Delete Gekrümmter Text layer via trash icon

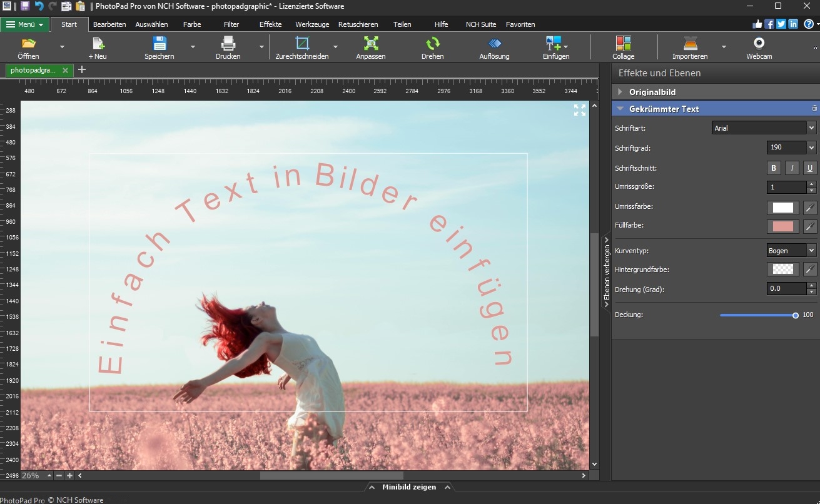814,108
